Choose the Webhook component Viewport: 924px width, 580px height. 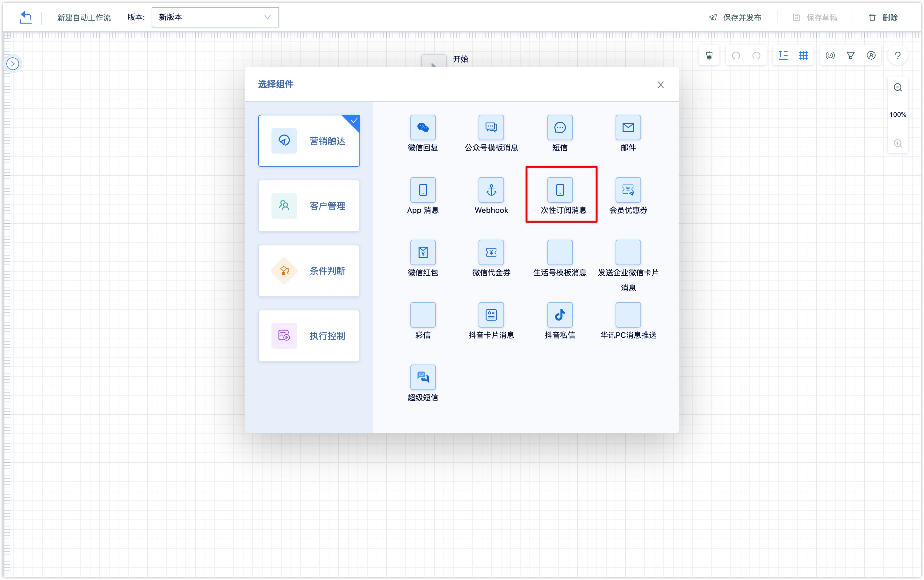tap(491, 196)
